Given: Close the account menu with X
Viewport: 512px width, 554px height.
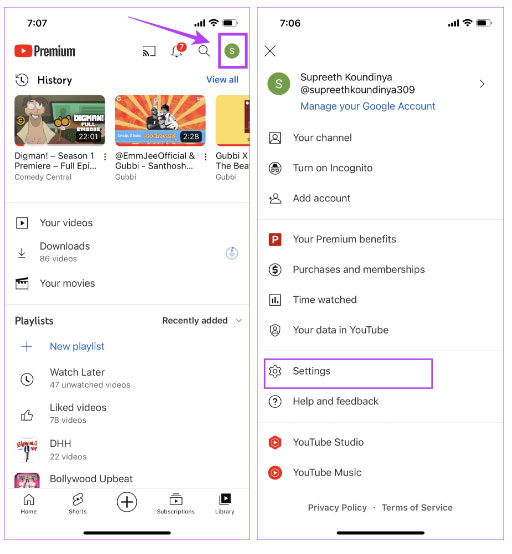Looking at the screenshot, I should click(270, 51).
